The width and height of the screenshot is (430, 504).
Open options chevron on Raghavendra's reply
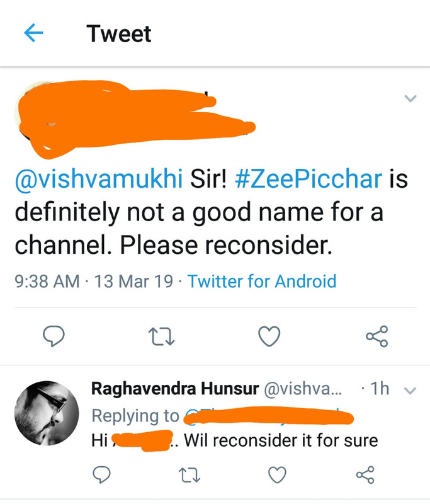(410, 391)
